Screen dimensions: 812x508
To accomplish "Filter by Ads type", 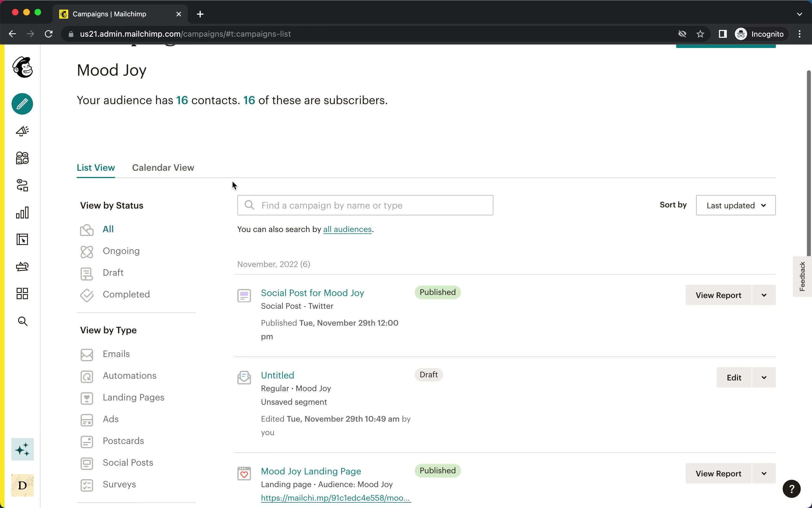I will tap(111, 419).
